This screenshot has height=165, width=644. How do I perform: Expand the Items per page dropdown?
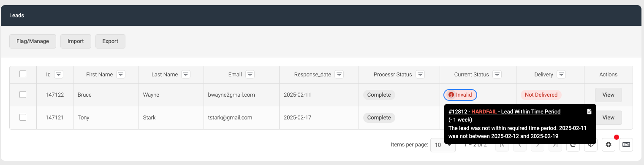[x=443, y=145]
